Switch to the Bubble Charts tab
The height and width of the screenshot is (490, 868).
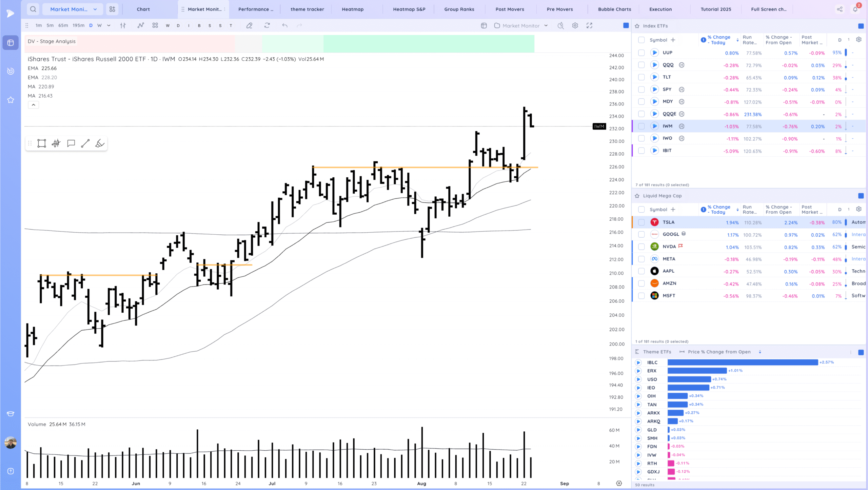coord(614,9)
